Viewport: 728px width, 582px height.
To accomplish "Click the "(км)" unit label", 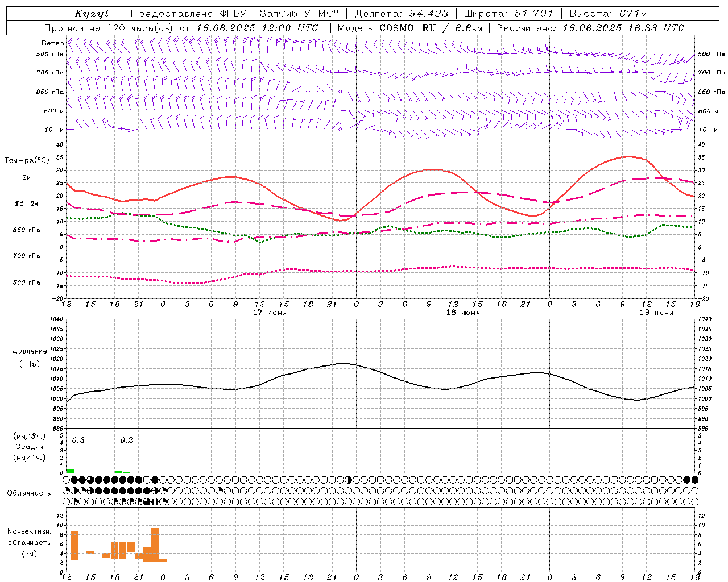I will (29, 554).
